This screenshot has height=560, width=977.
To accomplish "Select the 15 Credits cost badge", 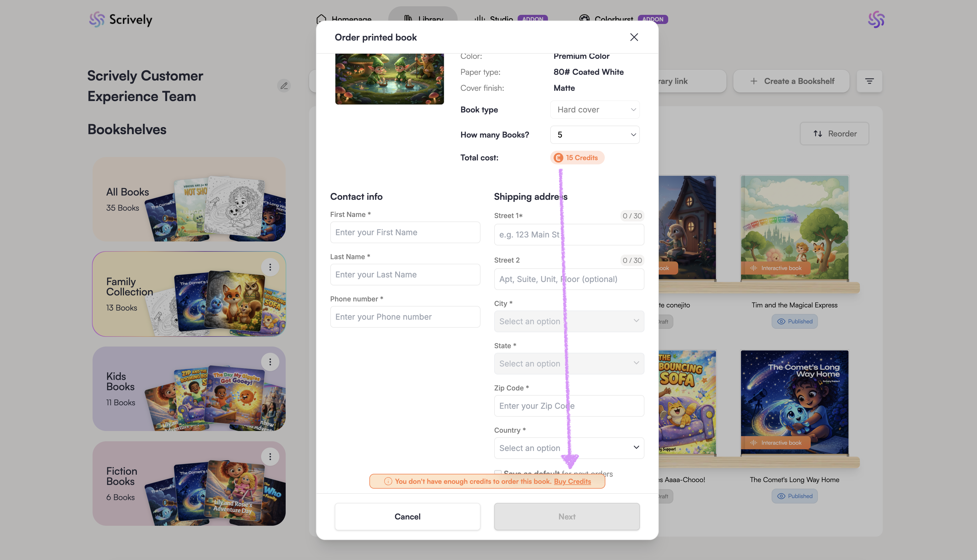I will tap(577, 158).
